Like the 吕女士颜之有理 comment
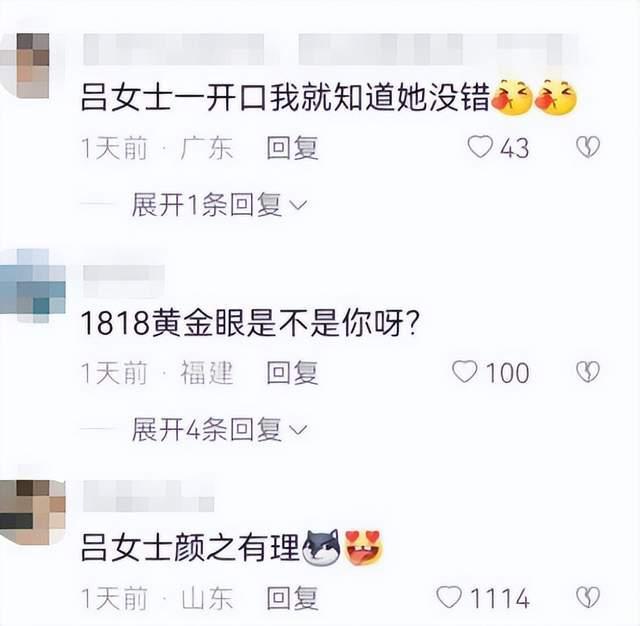Image resolution: width=640 pixels, height=626 pixels. (x=449, y=597)
